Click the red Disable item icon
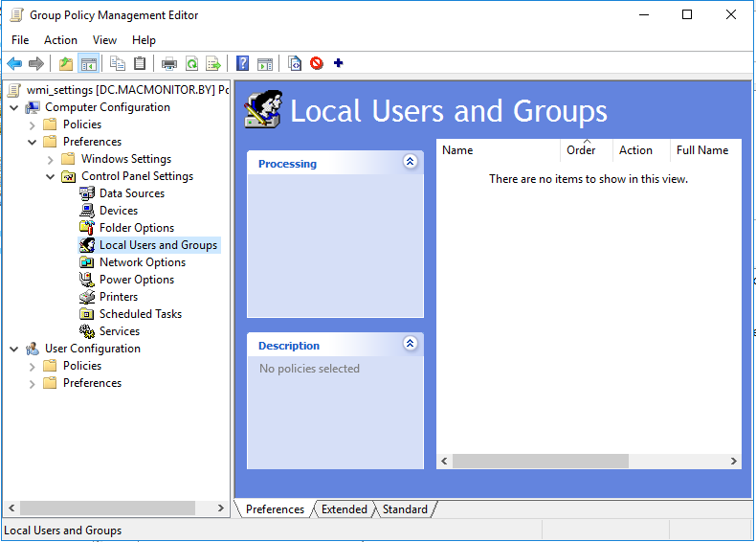Viewport: 756px width, 542px height. coord(317,64)
